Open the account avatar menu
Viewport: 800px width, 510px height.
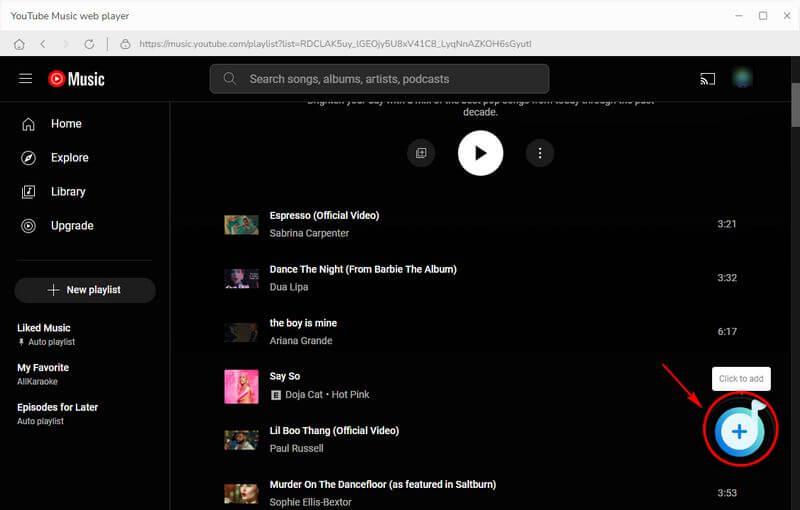[x=742, y=79]
